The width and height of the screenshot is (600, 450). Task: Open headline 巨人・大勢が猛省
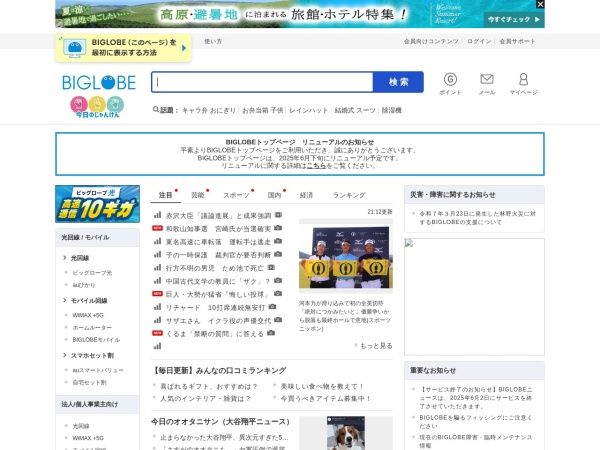(217, 294)
